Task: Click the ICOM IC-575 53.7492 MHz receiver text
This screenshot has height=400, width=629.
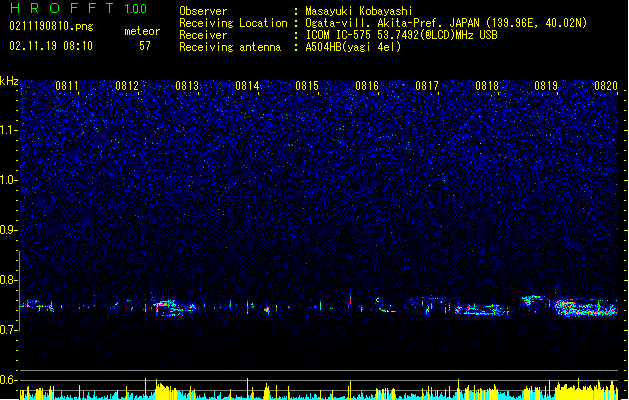Action: tap(402, 35)
